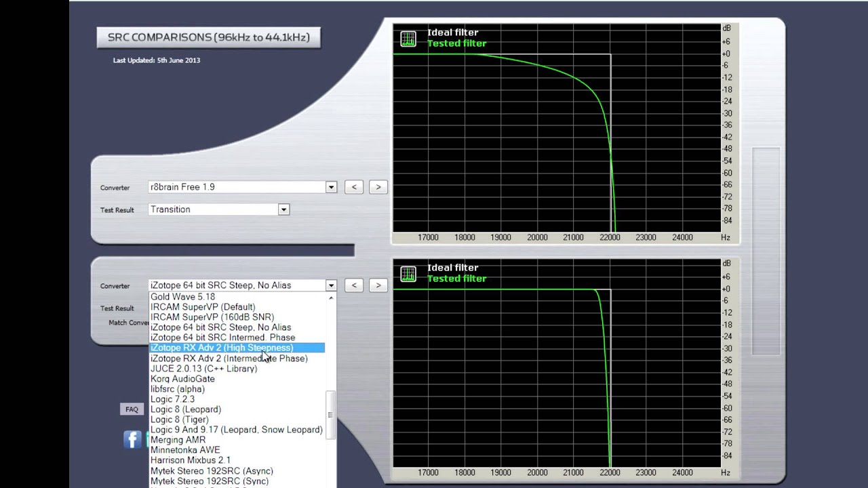Screen dimensions: 868x488
Task: Open the upper Test Result dropdown arrow
Action: [283, 209]
